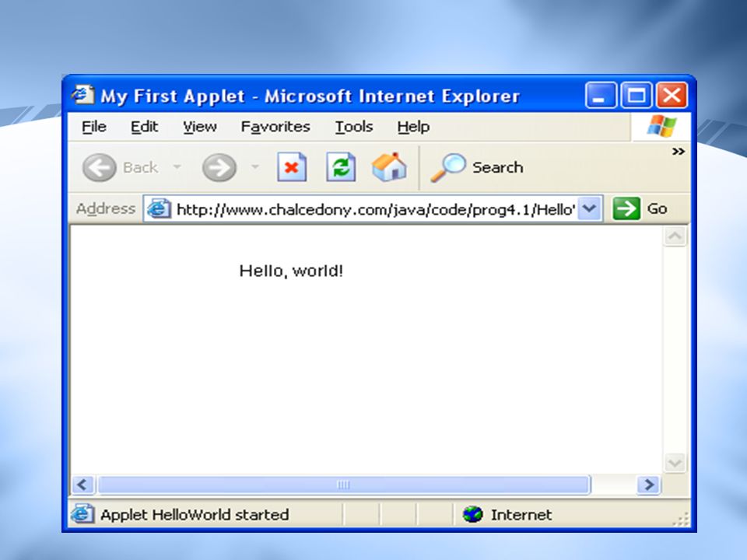The image size is (747, 560).
Task: Click the Search label in the toolbar
Action: click(x=498, y=168)
